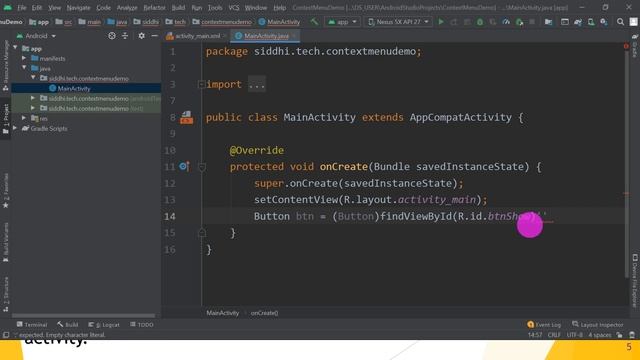640x360 pixels.
Task: Click the UTF-8 encoding in status bar
Action: pyautogui.click(x=575, y=335)
